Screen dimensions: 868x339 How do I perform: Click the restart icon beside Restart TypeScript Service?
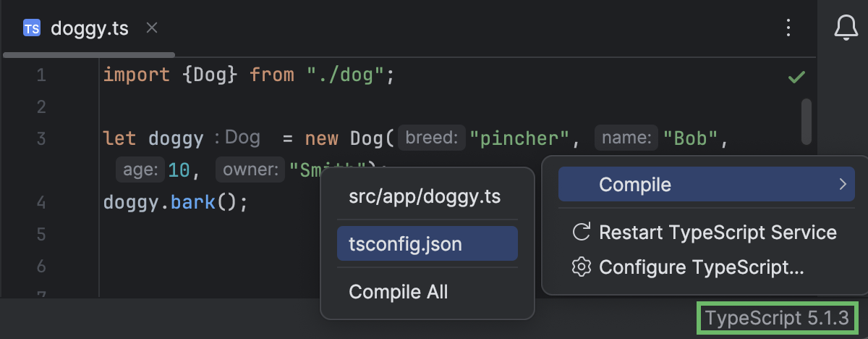(581, 233)
